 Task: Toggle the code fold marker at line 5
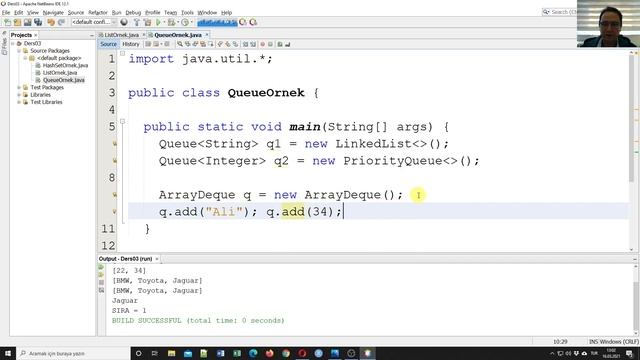[x=122, y=121]
